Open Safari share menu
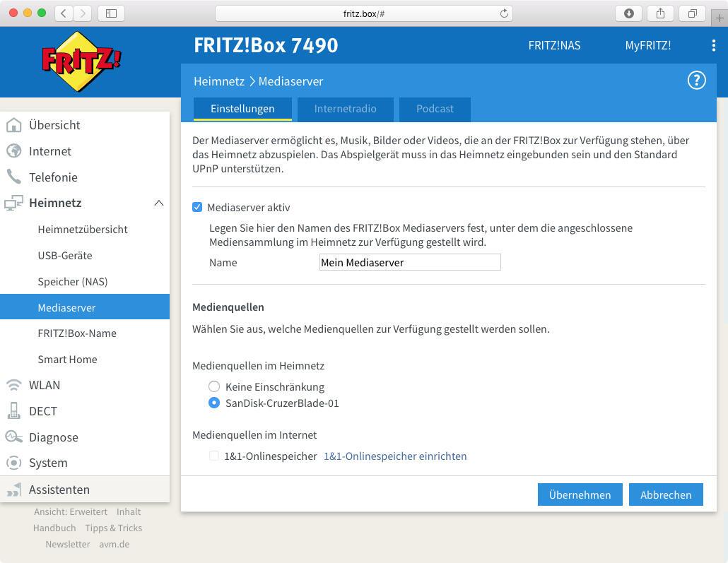This screenshot has height=563, width=728. pyautogui.click(x=660, y=13)
